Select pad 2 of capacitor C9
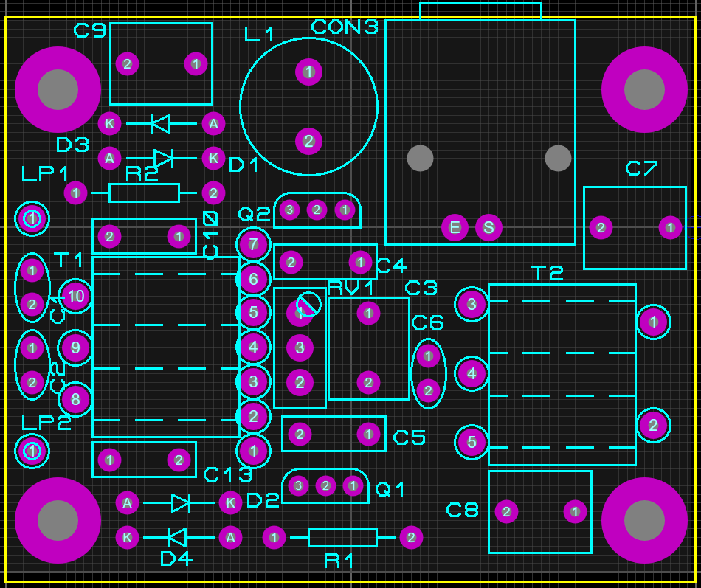The image size is (701, 588). (127, 64)
